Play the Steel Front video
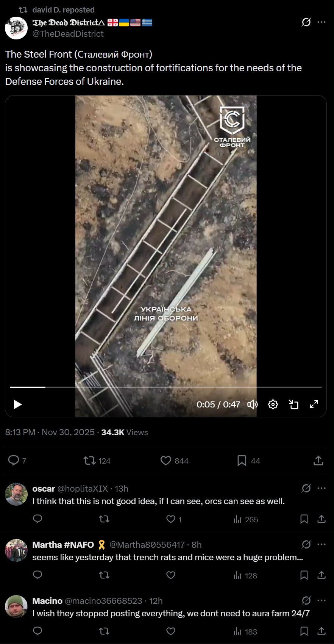This screenshot has width=334, height=644. click(x=17, y=404)
